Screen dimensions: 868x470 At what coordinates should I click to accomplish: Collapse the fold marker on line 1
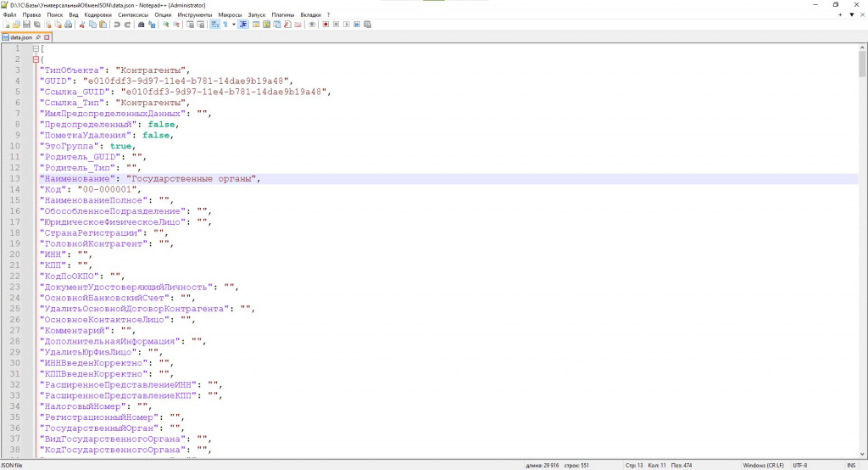[x=36, y=48]
